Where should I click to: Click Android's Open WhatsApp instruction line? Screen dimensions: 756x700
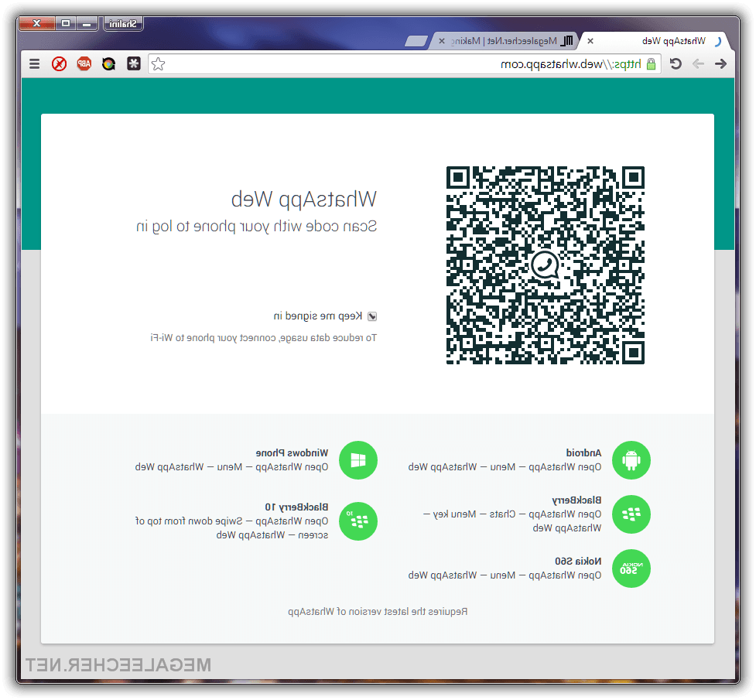coord(505,467)
